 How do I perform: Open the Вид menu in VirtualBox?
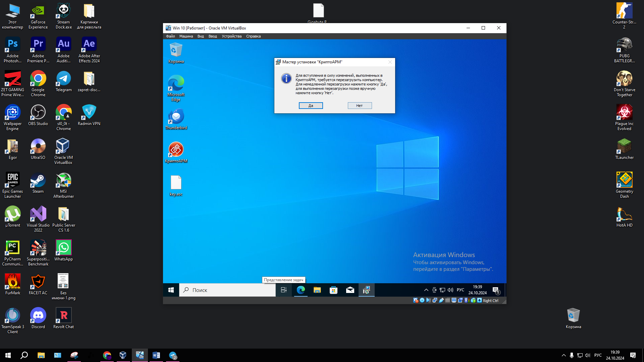[x=201, y=36]
